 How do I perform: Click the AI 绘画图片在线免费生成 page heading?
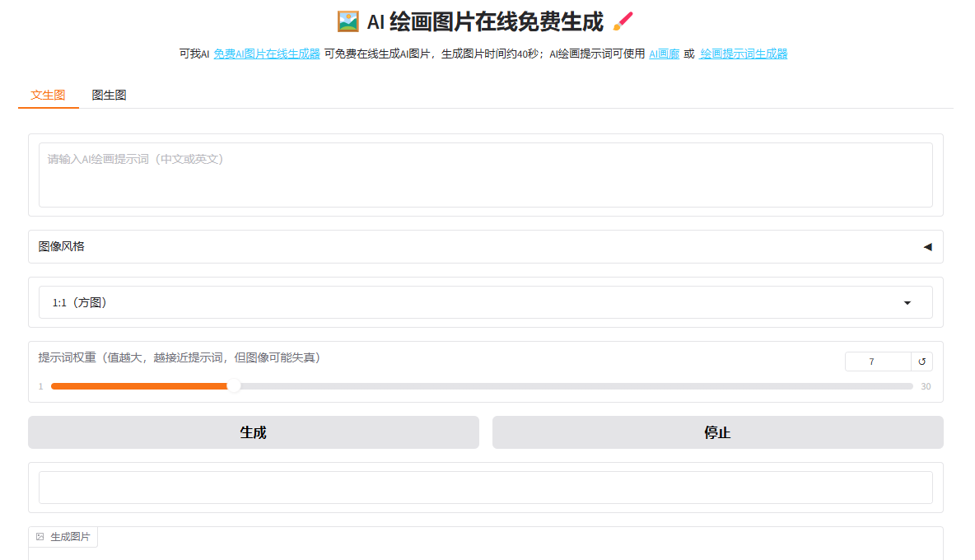tap(485, 21)
